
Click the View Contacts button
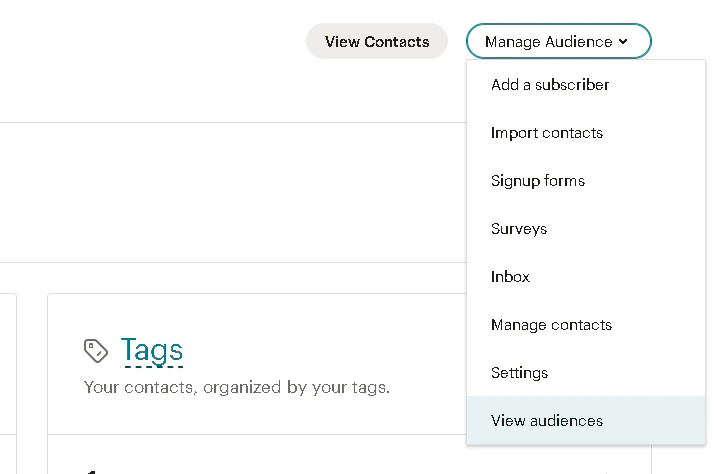pyautogui.click(x=377, y=41)
